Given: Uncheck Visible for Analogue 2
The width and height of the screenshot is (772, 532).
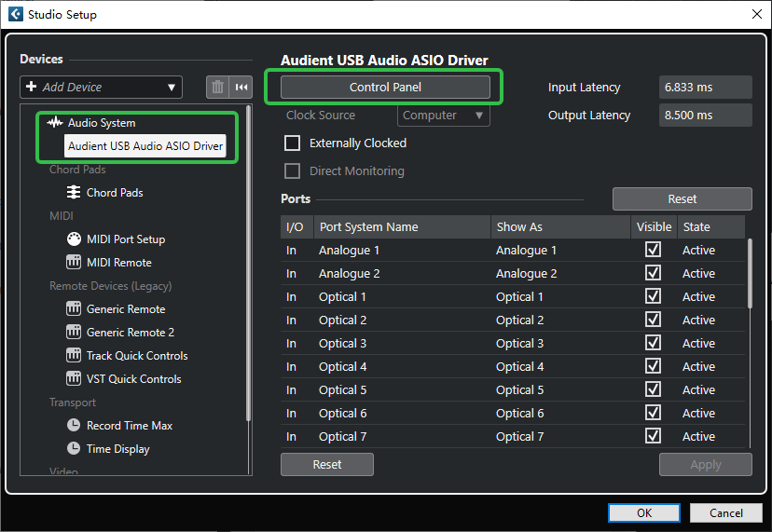Looking at the screenshot, I should click(653, 273).
